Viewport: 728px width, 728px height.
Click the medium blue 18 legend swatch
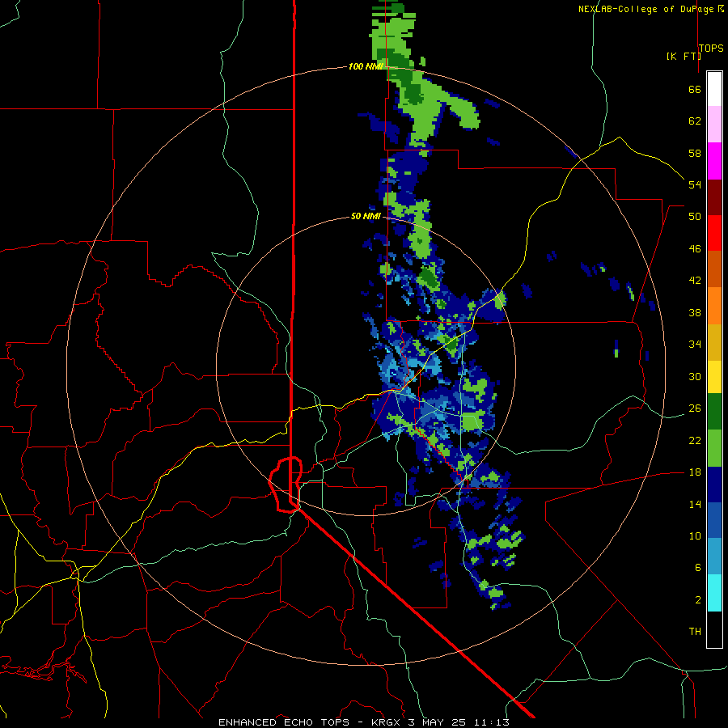[x=714, y=521]
